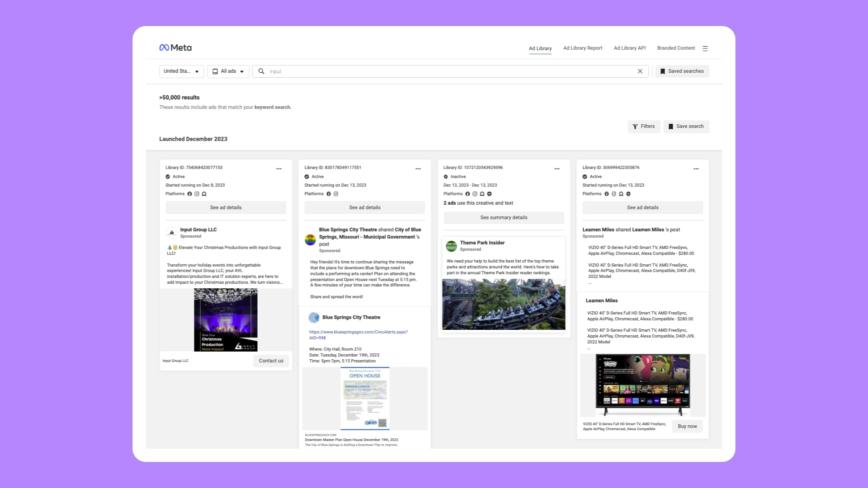The height and width of the screenshot is (488, 868).
Task: Clear the search field with the X icon
Action: tap(640, 71)
